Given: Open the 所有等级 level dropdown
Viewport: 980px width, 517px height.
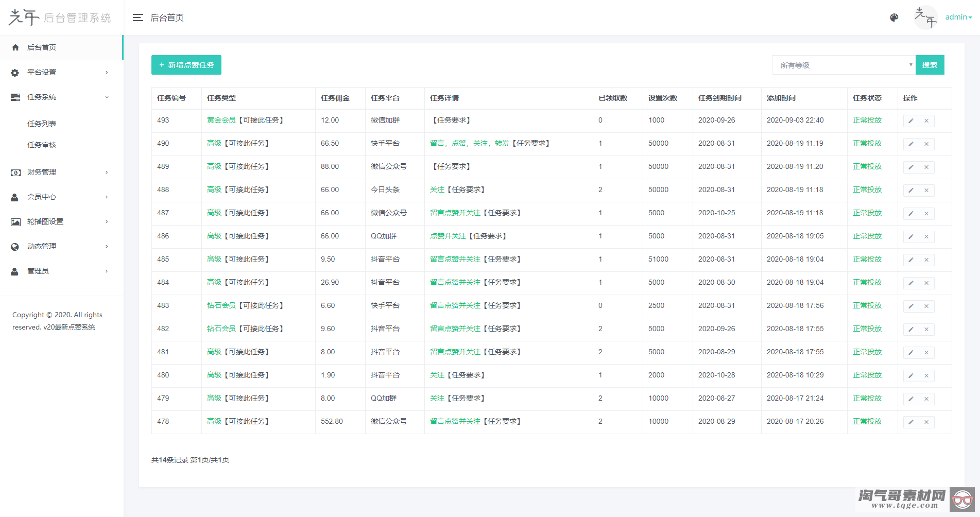Looking at the screenshot, I should pyautogui.click(x=844, y=65).
